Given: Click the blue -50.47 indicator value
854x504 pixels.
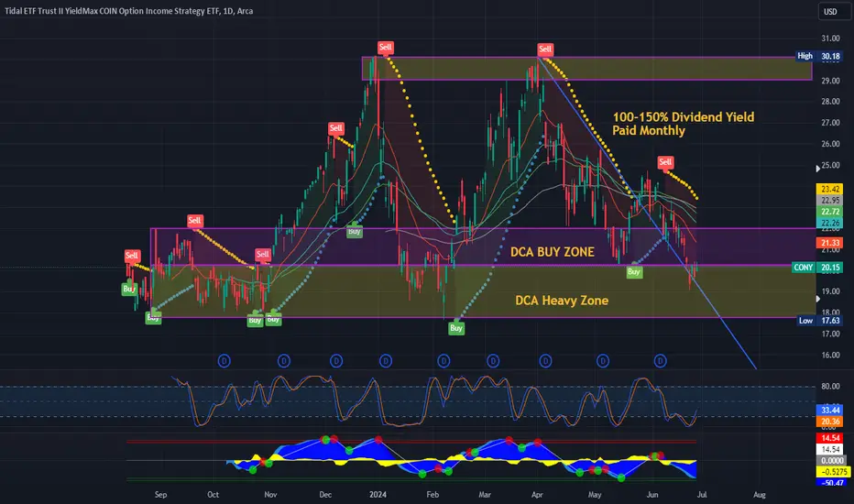Looking at the screenshot, I should 832,483.
